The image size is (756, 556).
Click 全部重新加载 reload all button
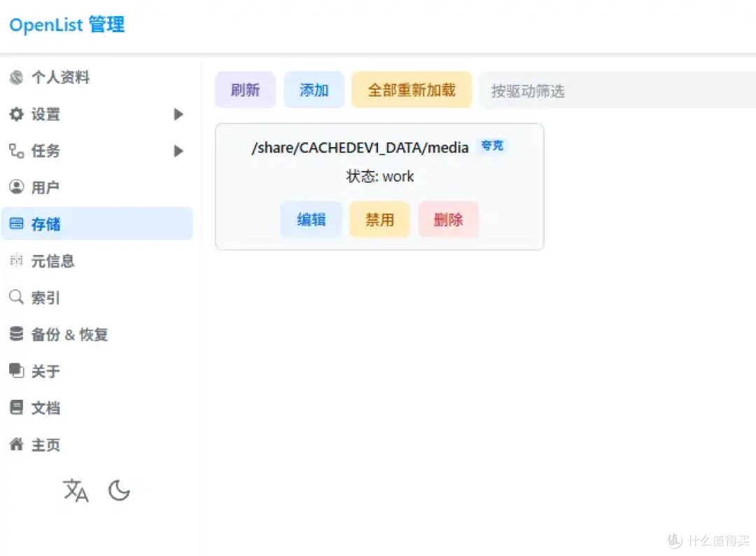coord(412,90)
